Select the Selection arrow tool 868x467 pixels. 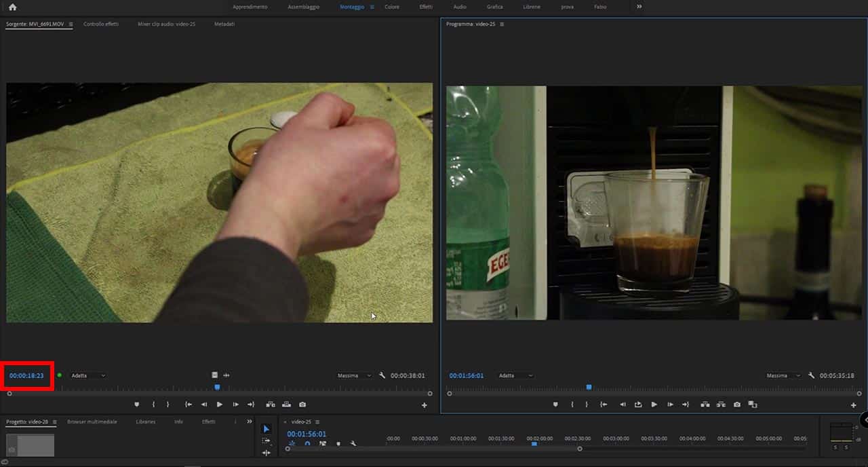[x=266, y=429]
